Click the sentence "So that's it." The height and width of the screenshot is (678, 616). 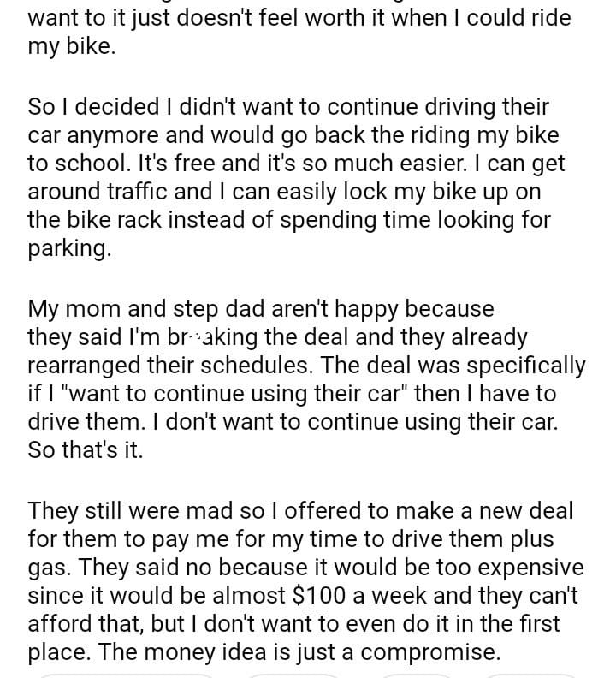[86, 450]
